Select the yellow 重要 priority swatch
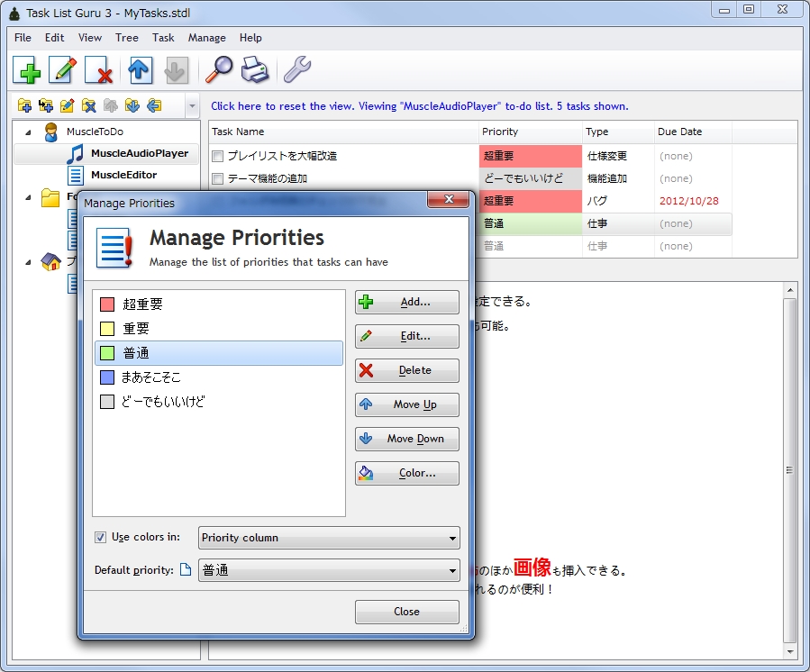Image resolution: width=810 pixels, height=672 pixels. coord(107,329)
